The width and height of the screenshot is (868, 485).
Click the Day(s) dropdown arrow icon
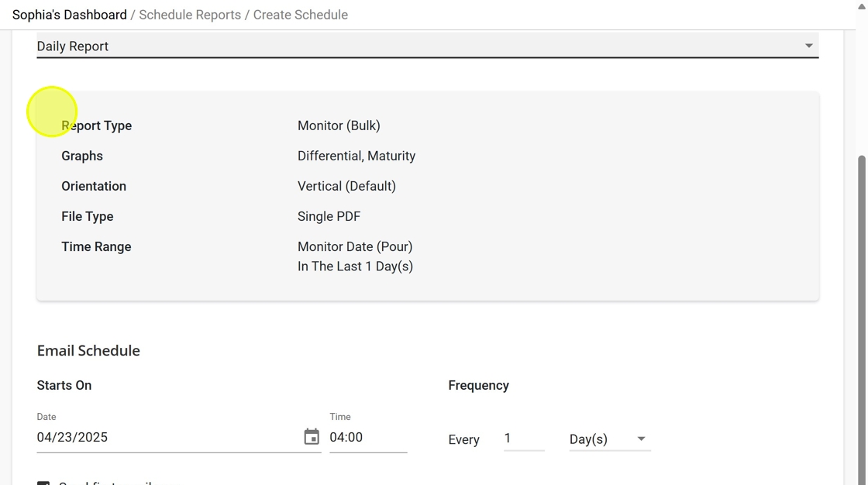[x=641, y=439]
